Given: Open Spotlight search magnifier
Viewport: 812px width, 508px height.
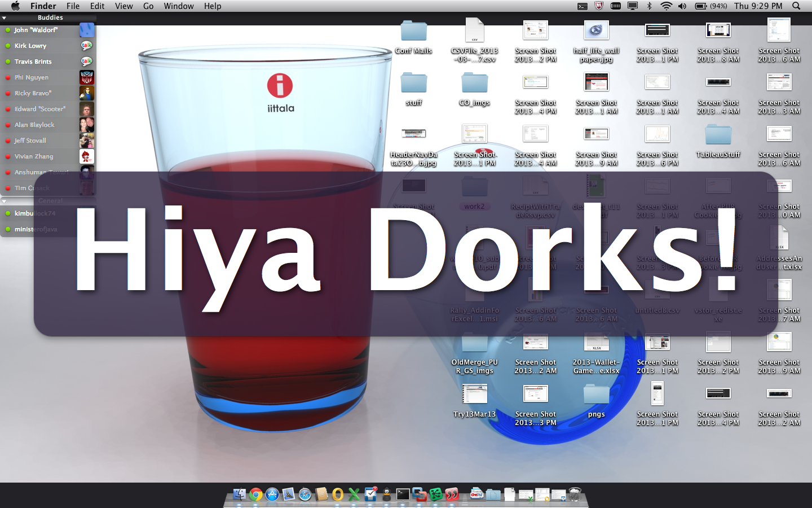Looking at the screenshot, I should [x=796, y=6].
